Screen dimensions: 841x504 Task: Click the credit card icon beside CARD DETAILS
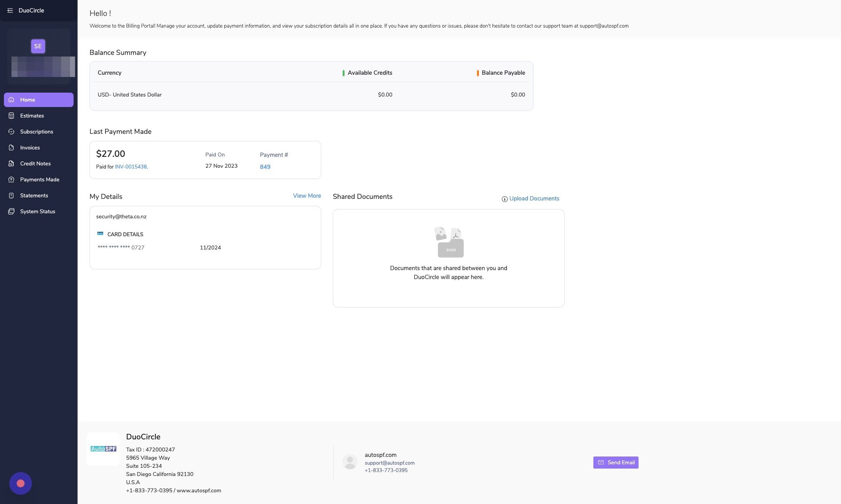point(100,234)
